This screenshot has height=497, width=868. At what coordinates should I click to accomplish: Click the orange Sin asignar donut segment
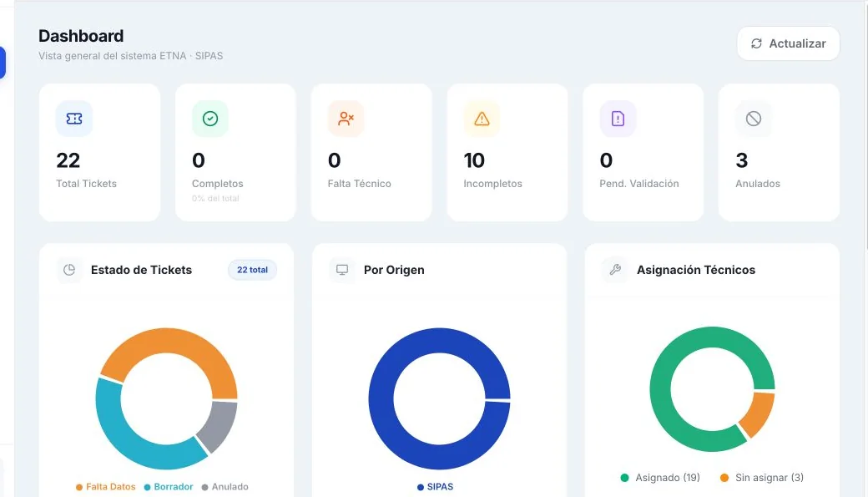(759, 414)
